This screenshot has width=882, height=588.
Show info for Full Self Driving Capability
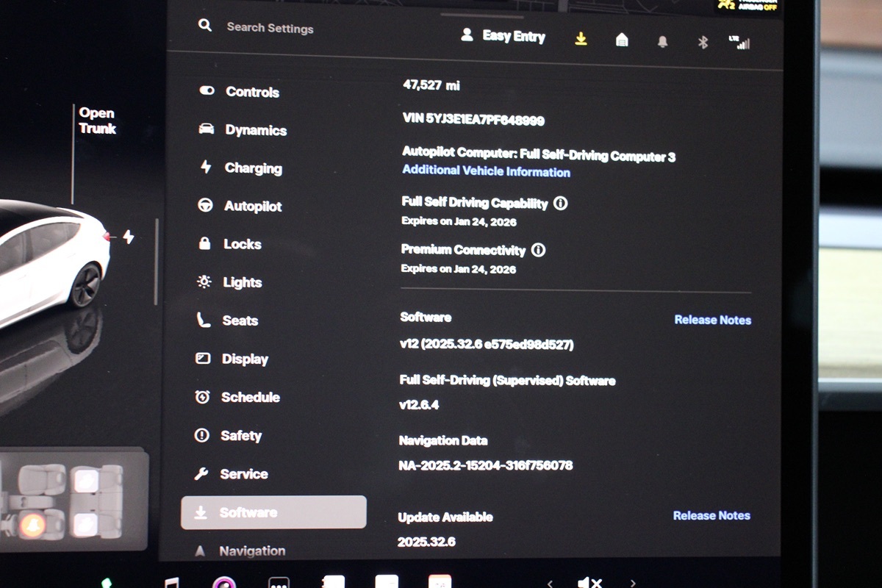click(x=561, y=204)
